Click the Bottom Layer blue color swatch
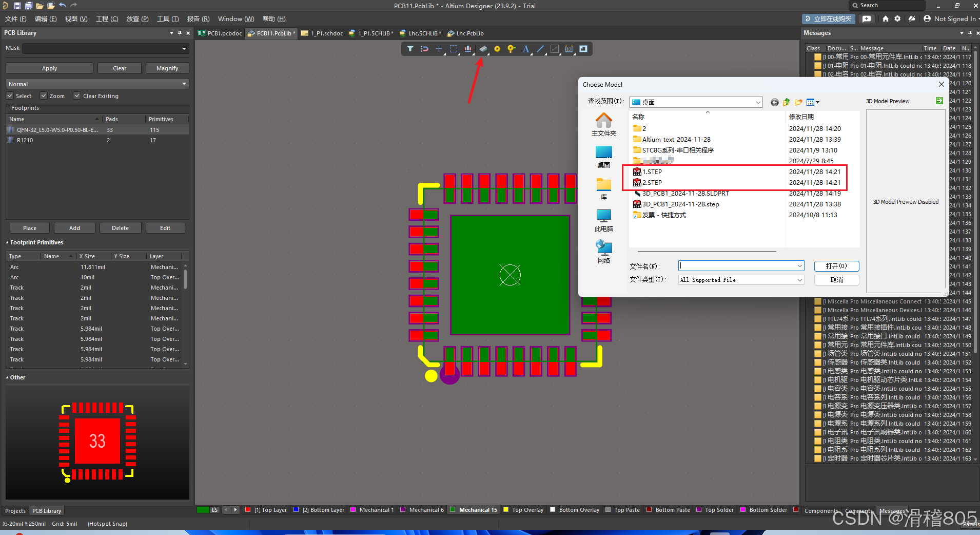This screenshot has height=535, width=980. [x=296, y=510]
